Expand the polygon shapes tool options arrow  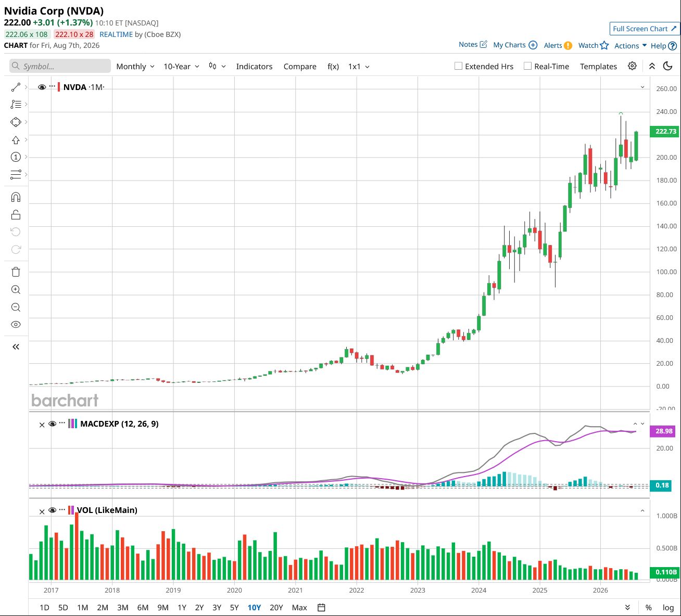(26, 122)
